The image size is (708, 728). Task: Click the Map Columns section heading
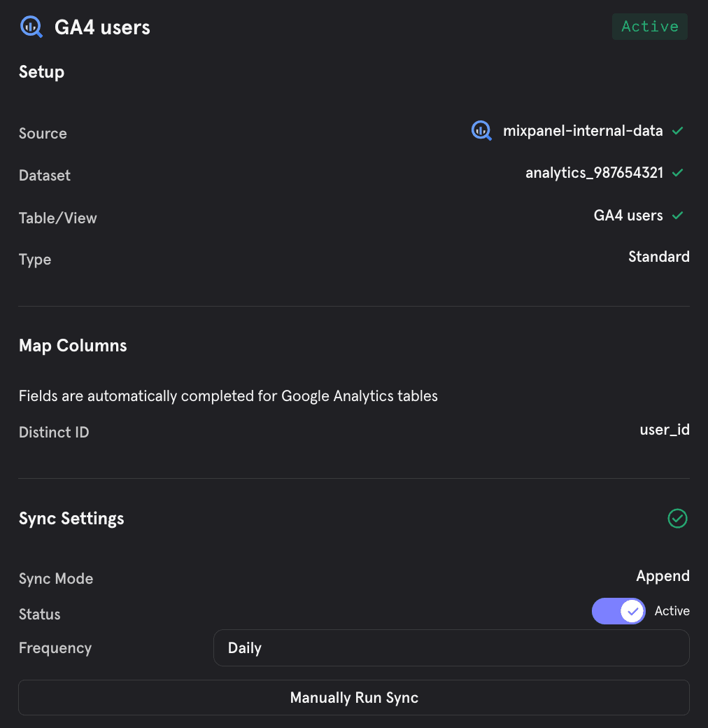point(73,346)
